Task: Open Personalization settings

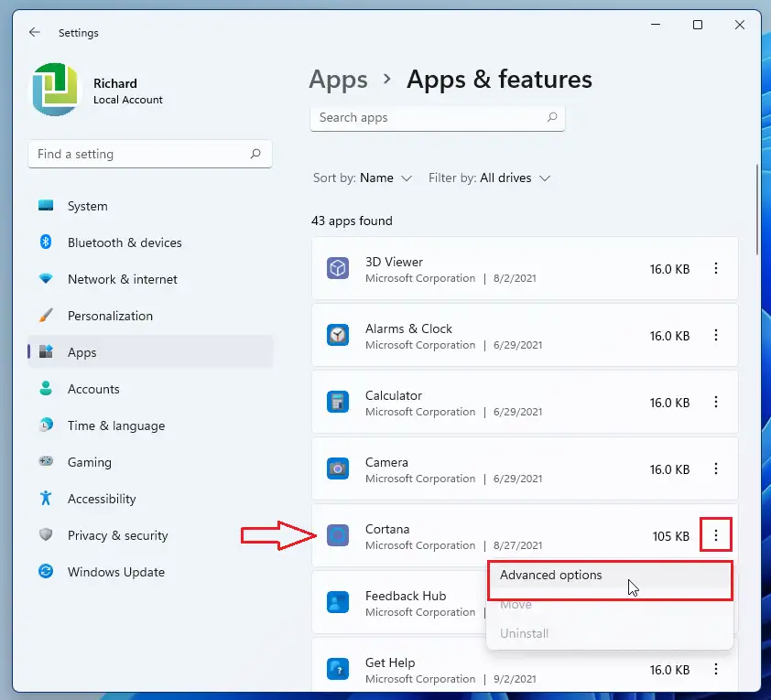Action: point(150,316)
